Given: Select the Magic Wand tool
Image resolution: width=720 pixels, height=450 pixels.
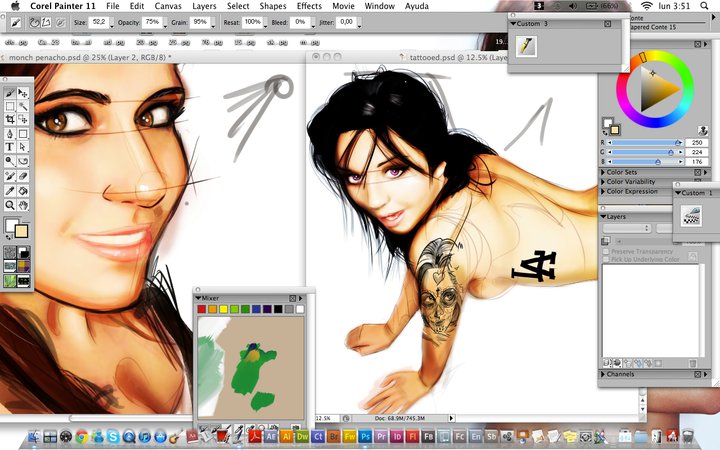Looking at the screenshot, I should 22,107.
